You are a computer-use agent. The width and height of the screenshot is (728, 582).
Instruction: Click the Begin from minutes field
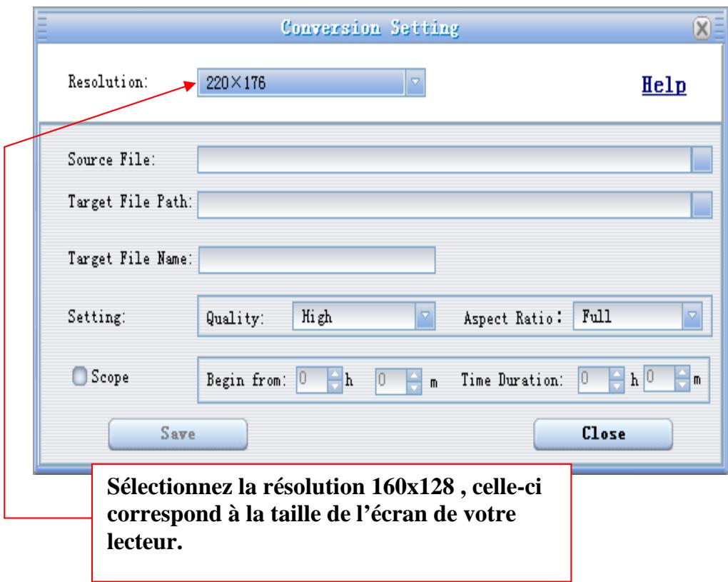[x=391, y=381]
